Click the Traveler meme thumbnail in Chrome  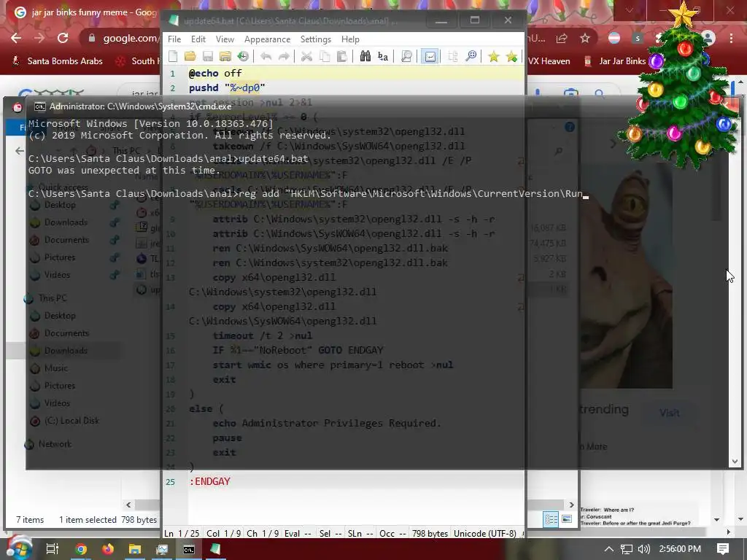coord(635,516)
